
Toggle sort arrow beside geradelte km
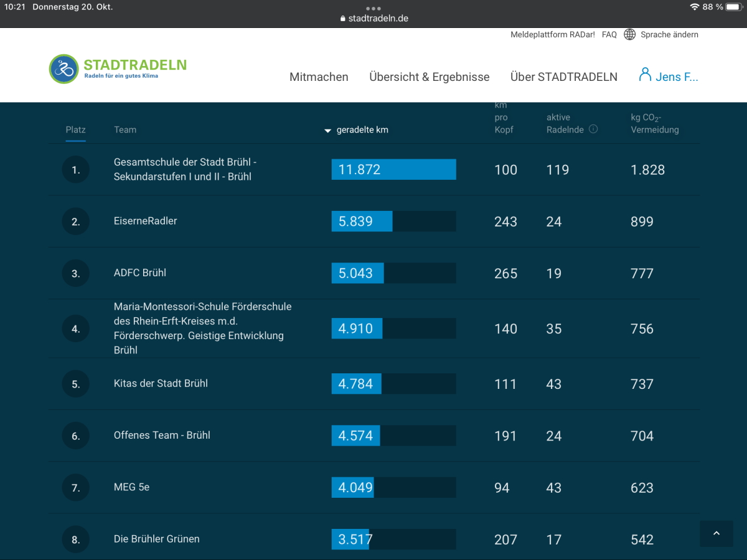click(x=328, y=131)
